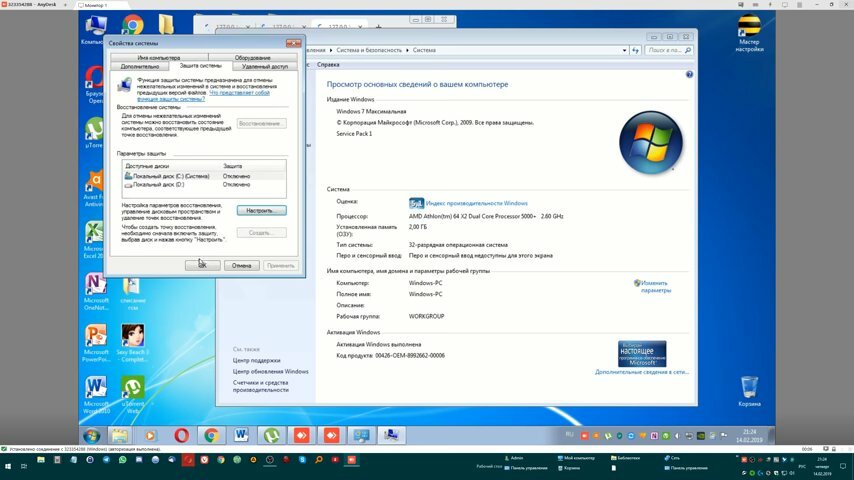
Task: Click refresh button beside address bar
Action: (635, 50)
